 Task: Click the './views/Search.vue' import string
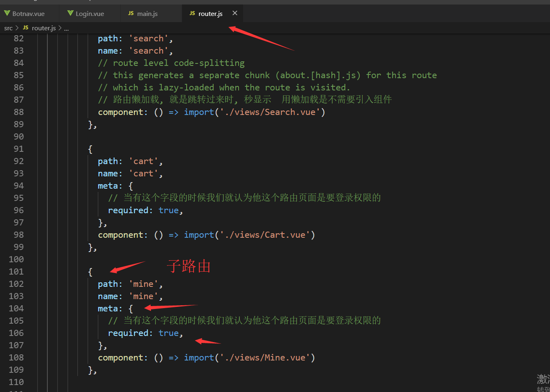click(270, 112)
